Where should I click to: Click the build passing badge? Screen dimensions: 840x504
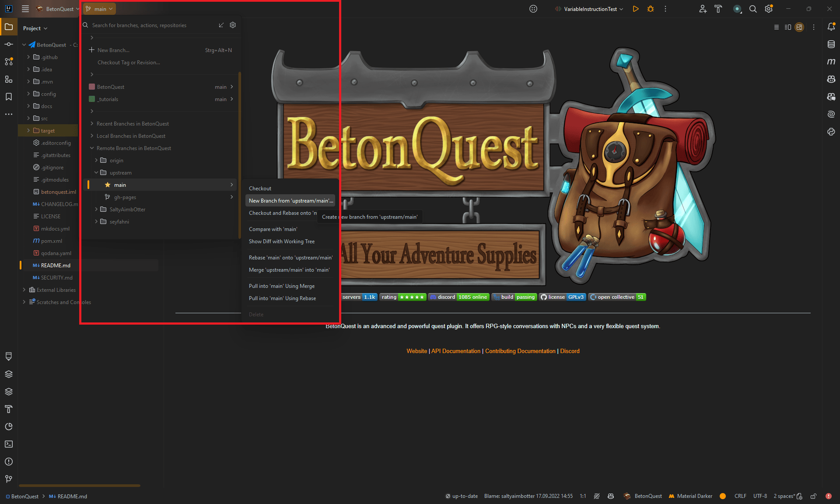[x=514, y=297]
